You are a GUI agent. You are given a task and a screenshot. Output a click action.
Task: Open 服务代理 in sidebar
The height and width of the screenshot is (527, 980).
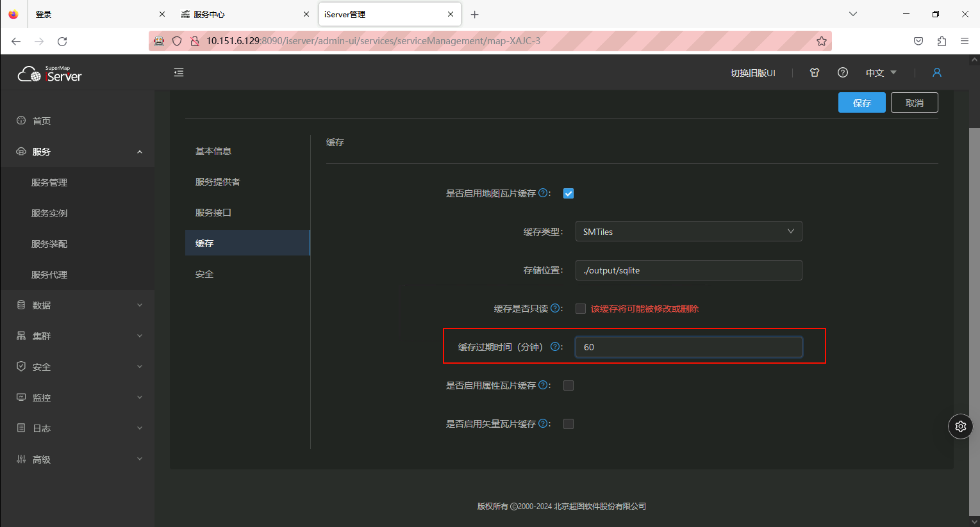click(x=49, y=275)
